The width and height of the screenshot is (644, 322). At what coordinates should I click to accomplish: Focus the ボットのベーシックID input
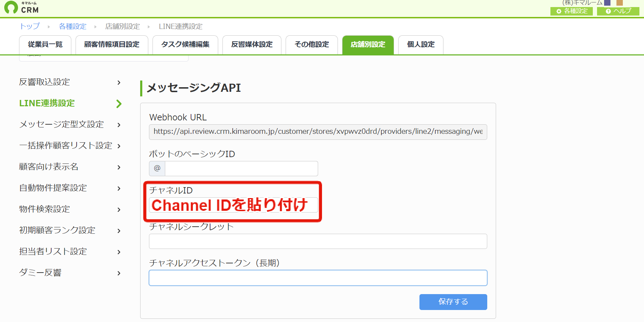[x=241, y=168]
